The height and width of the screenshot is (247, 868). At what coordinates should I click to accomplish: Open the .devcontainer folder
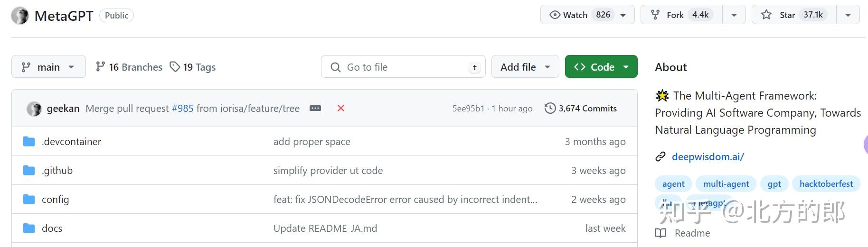(71, 141)
